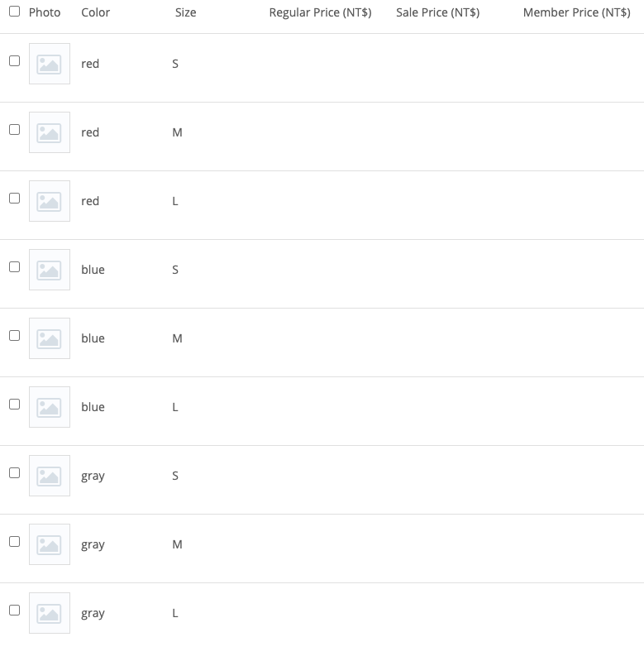
Task: Click size 'S' in the blue row
Action: pos(175,270)
